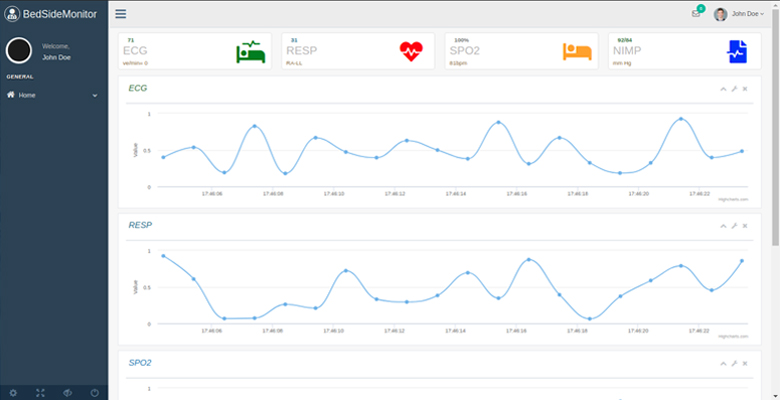The width and height of the screenshot is (780, 400).
Task: Open the RESP panel wrench settings
Action: 733,226
